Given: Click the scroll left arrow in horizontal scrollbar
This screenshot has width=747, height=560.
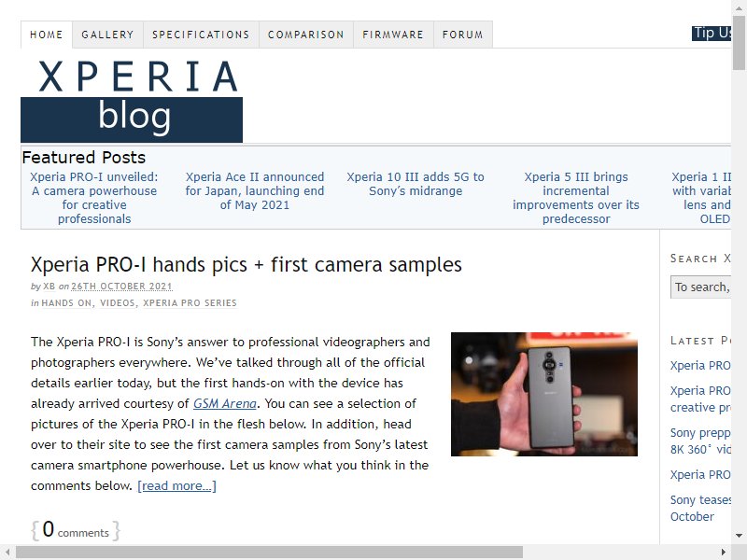Looking at the screenshot, I should [7, 553].
